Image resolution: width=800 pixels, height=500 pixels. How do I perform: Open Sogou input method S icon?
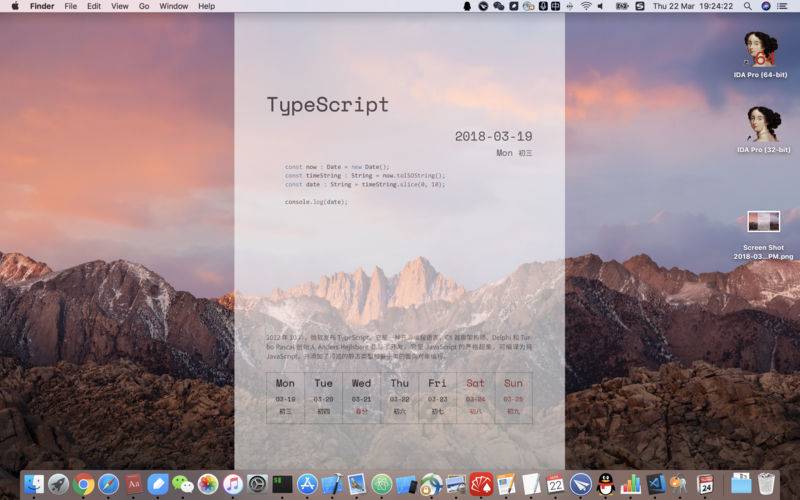tap(640, 6)
